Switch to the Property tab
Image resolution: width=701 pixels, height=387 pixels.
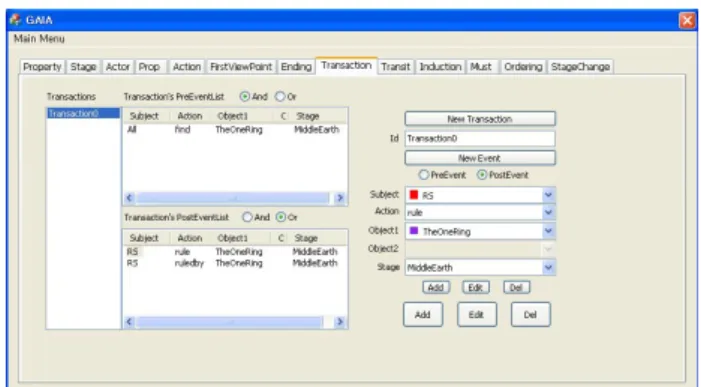coord(42,67)
